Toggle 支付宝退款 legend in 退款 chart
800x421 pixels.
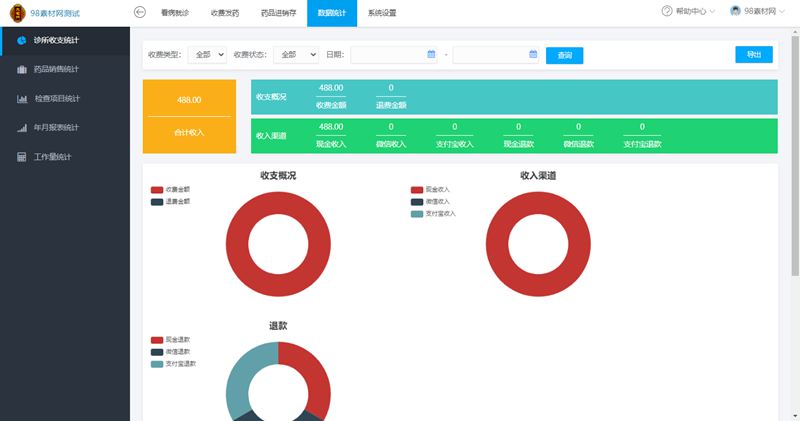click(173, 364)
